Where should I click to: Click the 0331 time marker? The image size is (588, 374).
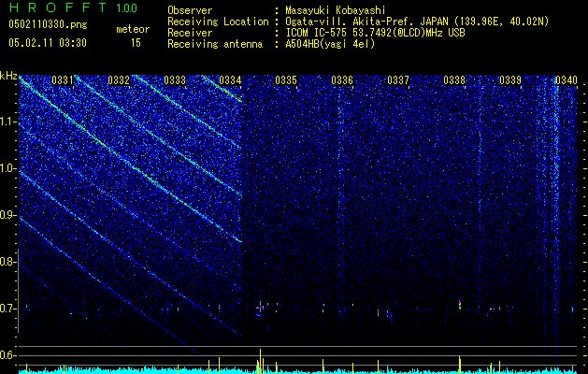click(x=63, y=80)
